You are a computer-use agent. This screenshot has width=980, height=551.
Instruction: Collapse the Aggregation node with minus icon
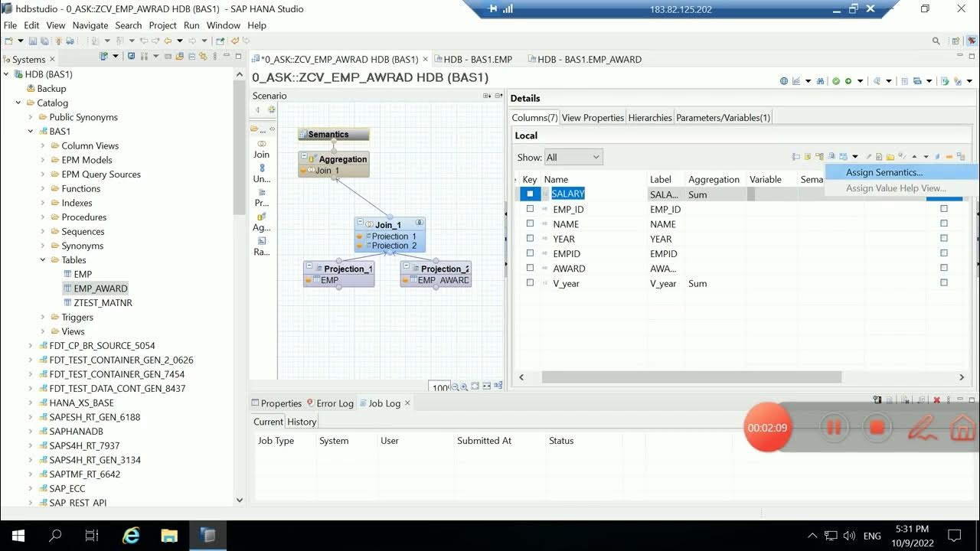[304, 157]
